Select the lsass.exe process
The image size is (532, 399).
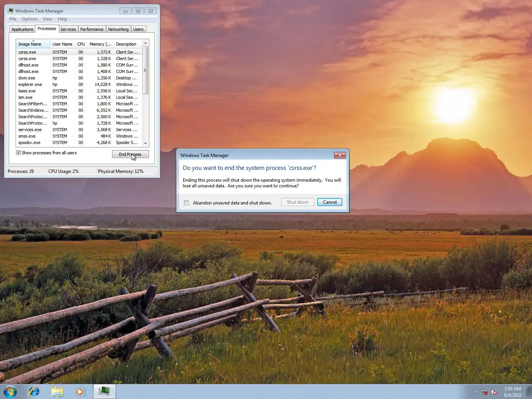(x=79, y=91)
